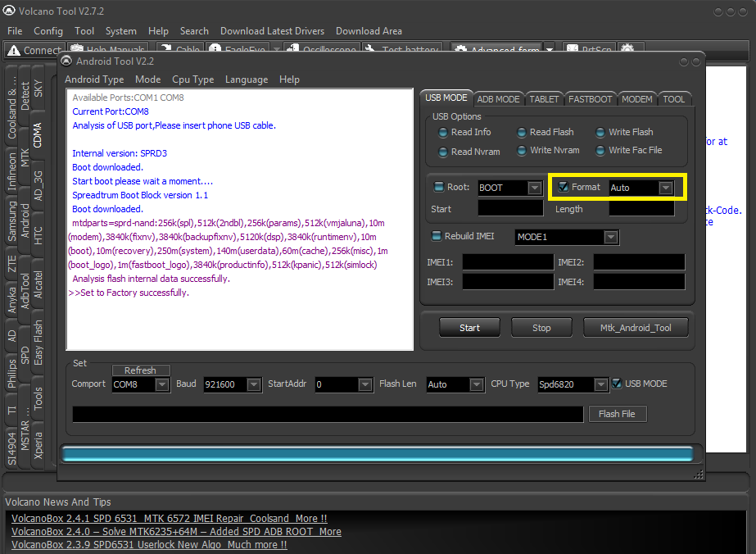756x554 pixels.
Task: Click the Length input field
Action: point(641,208)
